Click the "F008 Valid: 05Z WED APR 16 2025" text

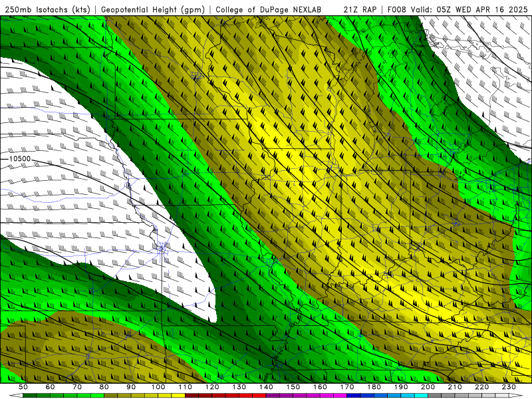point(458,9)
